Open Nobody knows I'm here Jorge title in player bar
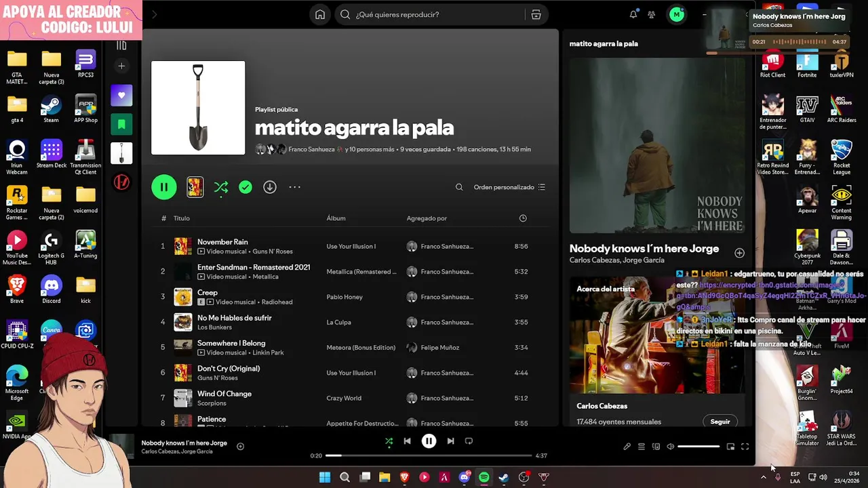Image resolution: width=868 pixels, height=488 pixels. [x=184, y=443]
